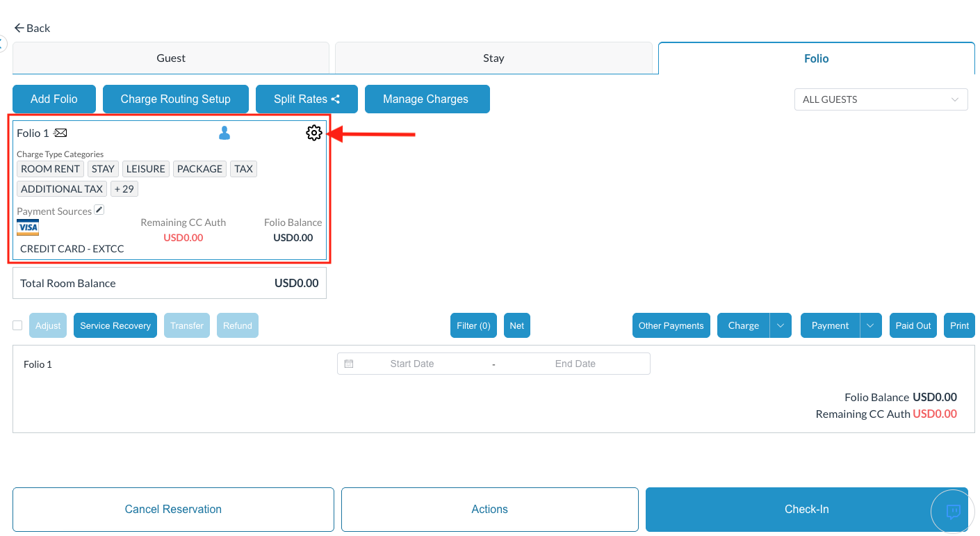This screenshot has height=536, width=980.
Task: Edit Payment Sources with pencil icon
Action: pyautogui.click(x=99, y=210)
